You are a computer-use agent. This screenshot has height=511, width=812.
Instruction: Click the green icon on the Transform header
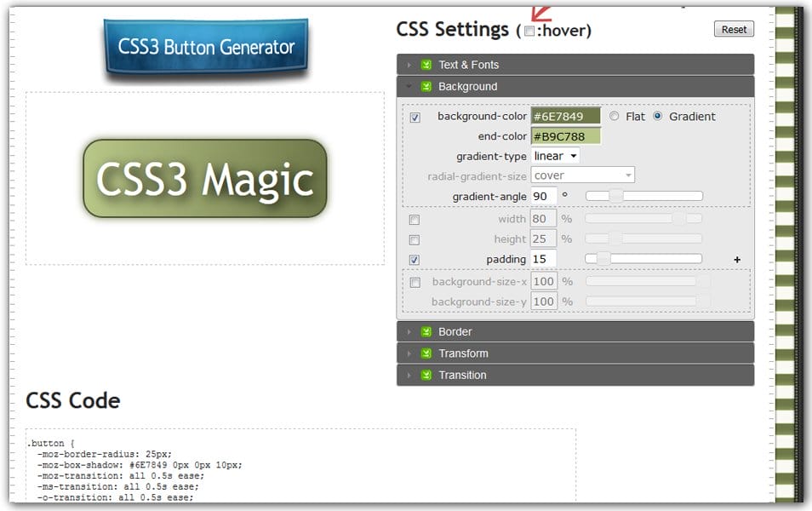pos(427,353)
